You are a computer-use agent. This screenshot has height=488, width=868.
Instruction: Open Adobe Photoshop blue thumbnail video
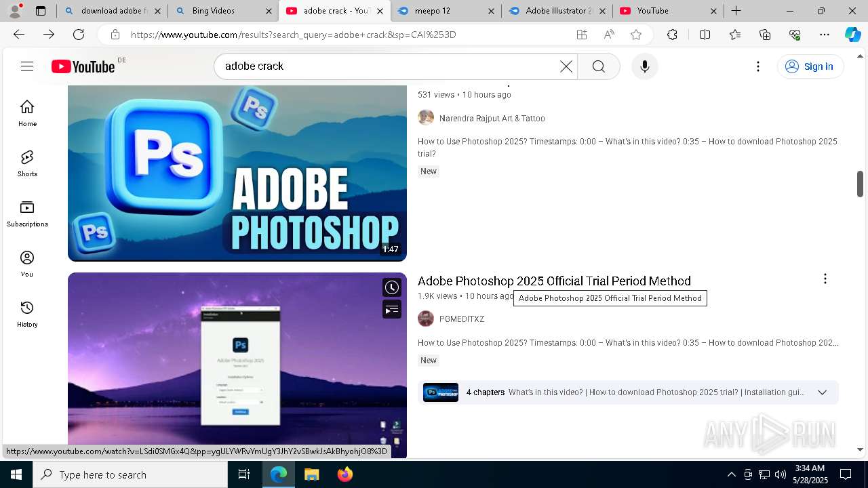point(237,173)
